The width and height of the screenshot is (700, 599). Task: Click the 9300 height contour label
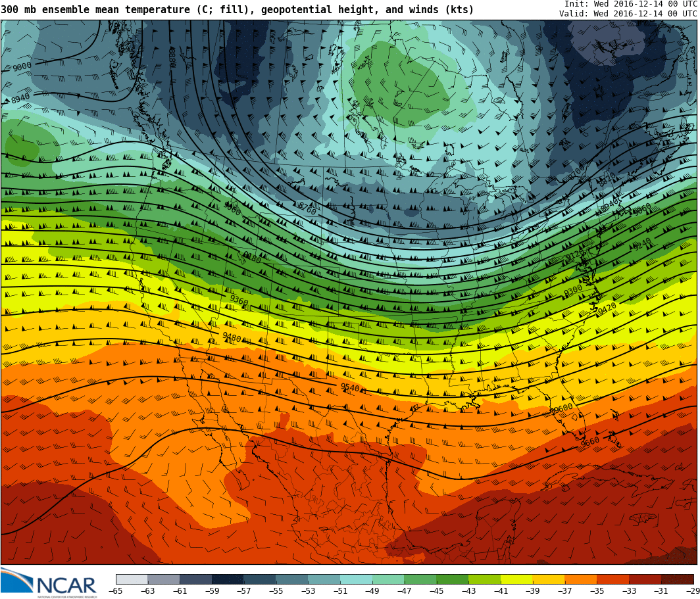pos(573,291)
